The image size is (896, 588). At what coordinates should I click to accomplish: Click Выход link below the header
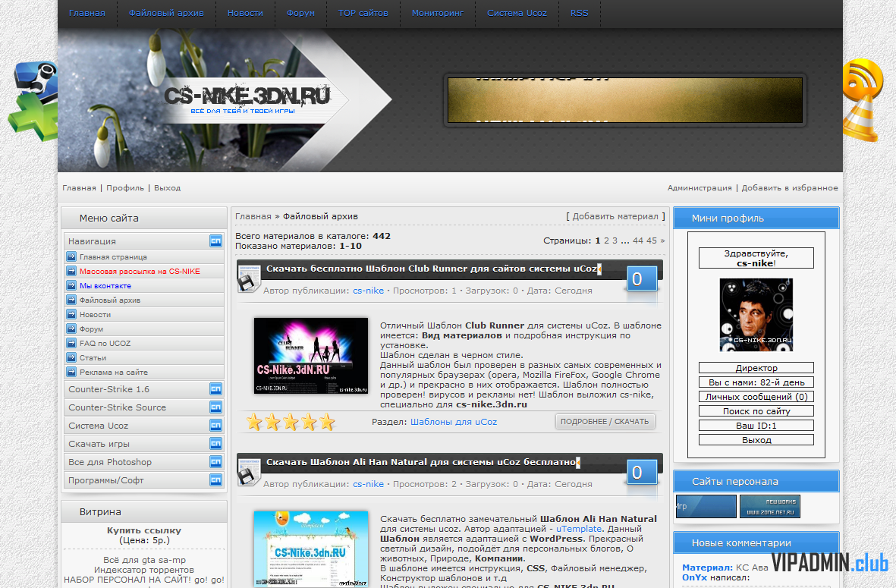coord(167,188)
